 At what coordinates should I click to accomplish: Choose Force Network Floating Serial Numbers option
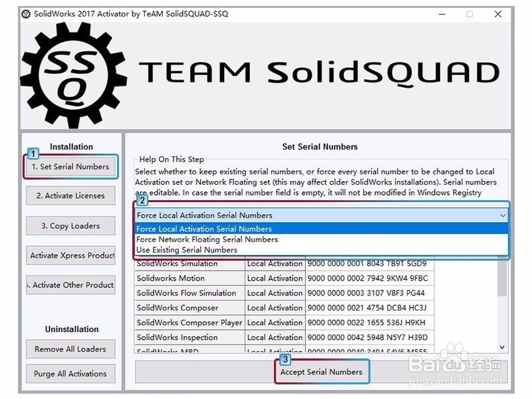[x=321, y=239]
